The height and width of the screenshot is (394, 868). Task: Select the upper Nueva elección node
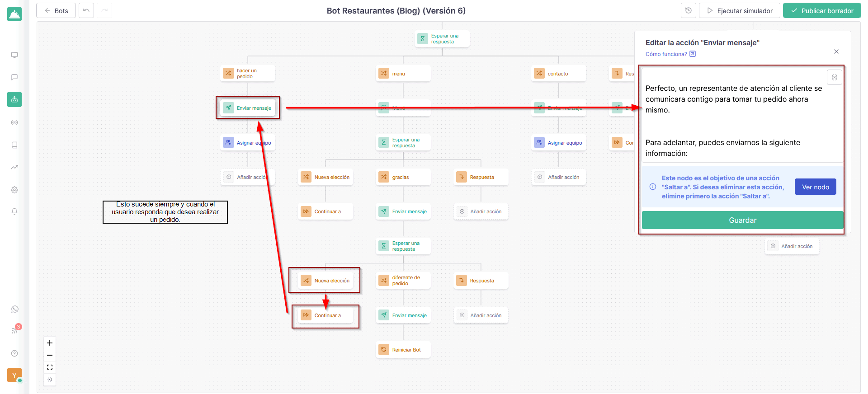point(325,177)
